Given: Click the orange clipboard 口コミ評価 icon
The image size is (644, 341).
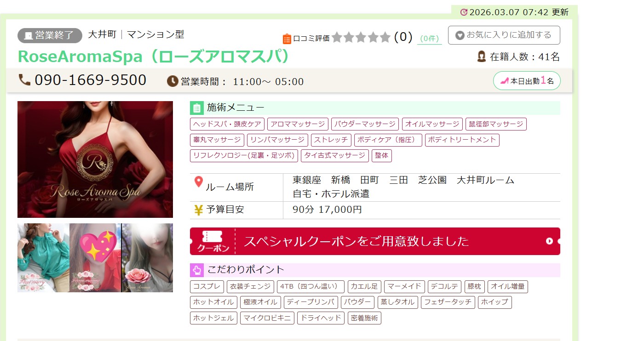Looking at the screenshot, I should click(287, 39).
